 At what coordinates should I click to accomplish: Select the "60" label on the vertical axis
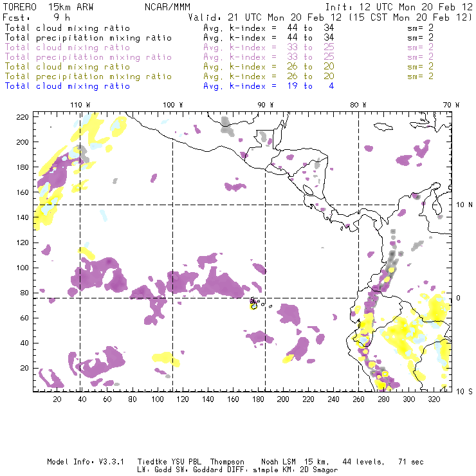(x=24, y=318)
